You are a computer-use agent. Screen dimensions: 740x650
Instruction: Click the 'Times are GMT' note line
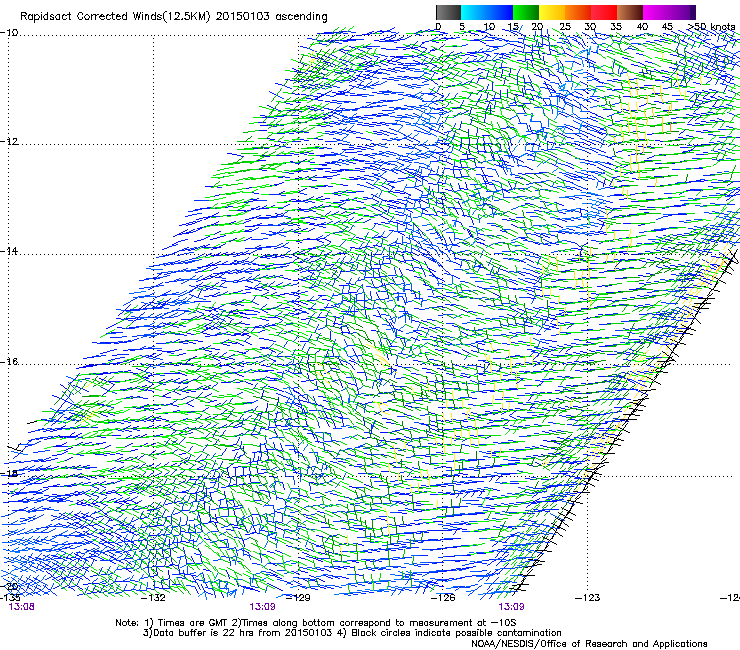316,623
